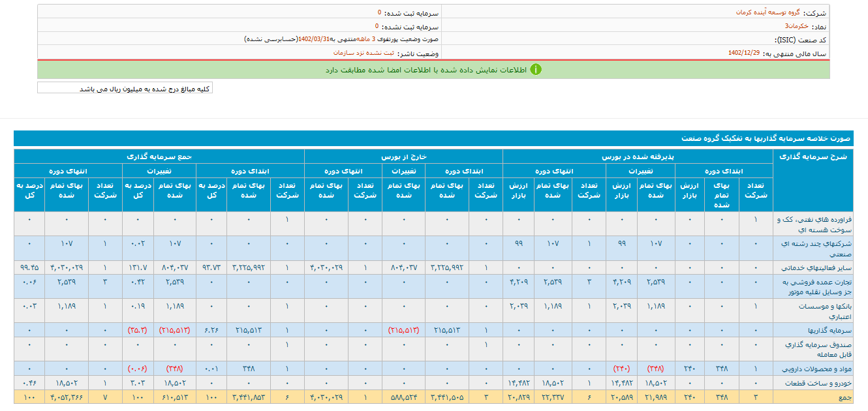Select the پذیرفته شده در بورس column group header
Image resolution: width=868 pixels, height=411 pixels.
coord(637,157)
